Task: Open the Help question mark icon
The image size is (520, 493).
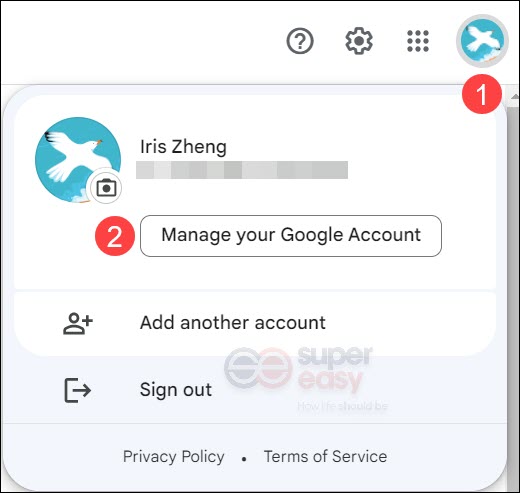Action: pos(300,41)
